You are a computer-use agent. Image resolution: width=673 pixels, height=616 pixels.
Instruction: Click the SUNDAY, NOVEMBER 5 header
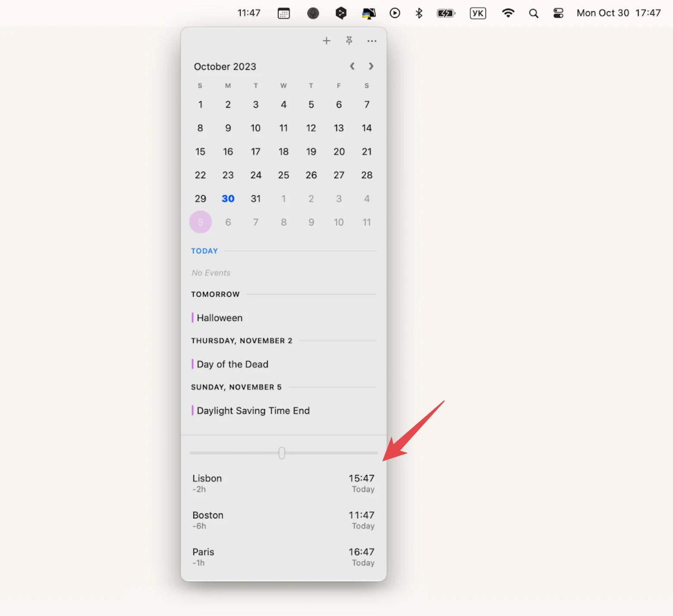[236, 387]
